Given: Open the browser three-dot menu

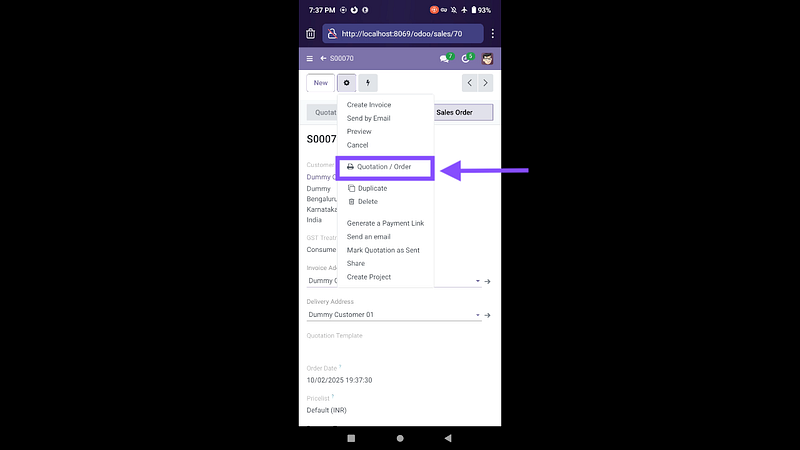Looking at the screenshot, I should tap(492, 33).
